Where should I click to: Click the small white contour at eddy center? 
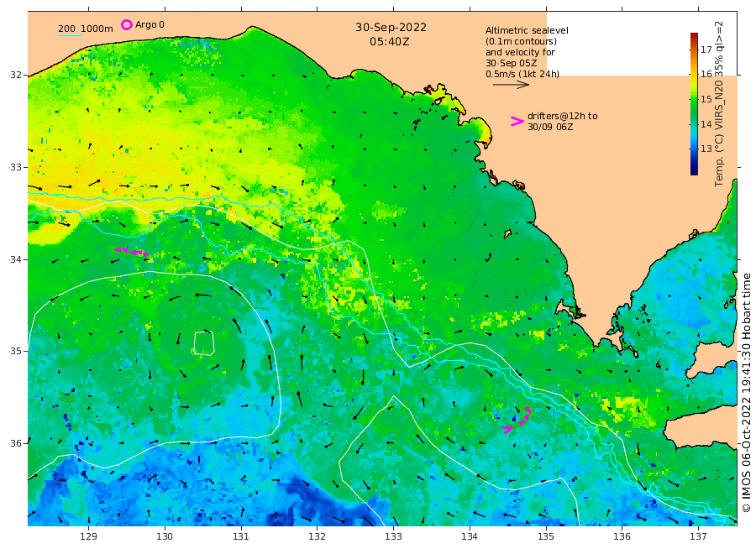[x=204, y=343]
